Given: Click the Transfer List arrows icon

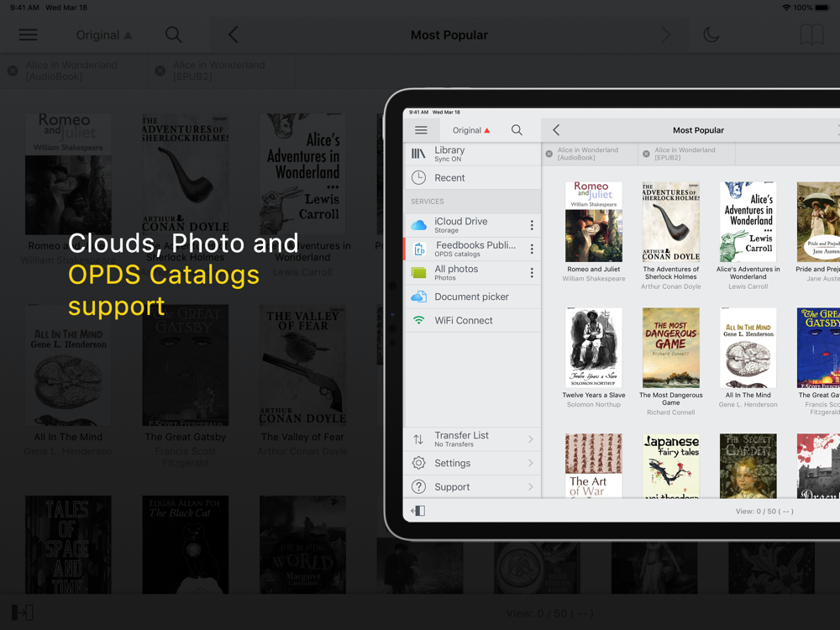Looking at the screenshot, I should tap(418, 439).
